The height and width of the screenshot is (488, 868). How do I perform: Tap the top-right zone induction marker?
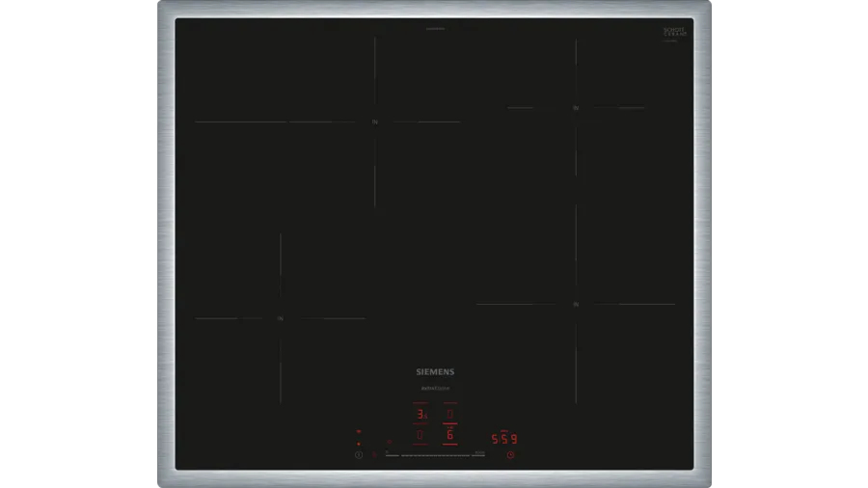coord(575,108)
